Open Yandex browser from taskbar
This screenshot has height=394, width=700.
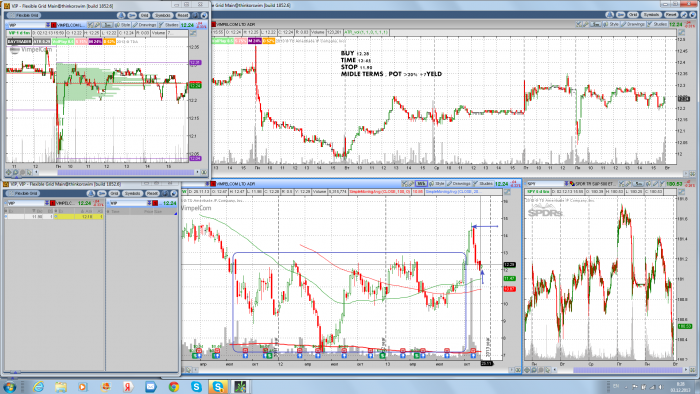coord(128,386)
